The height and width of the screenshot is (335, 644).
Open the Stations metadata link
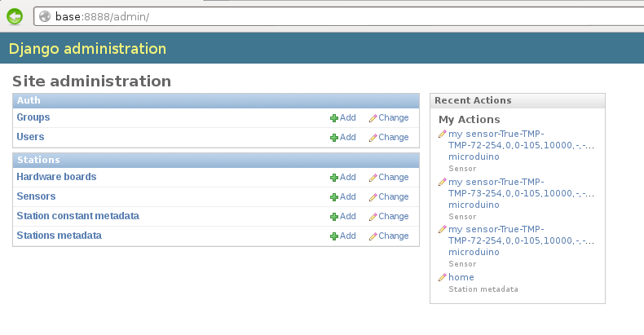click(x=60, y=236)
